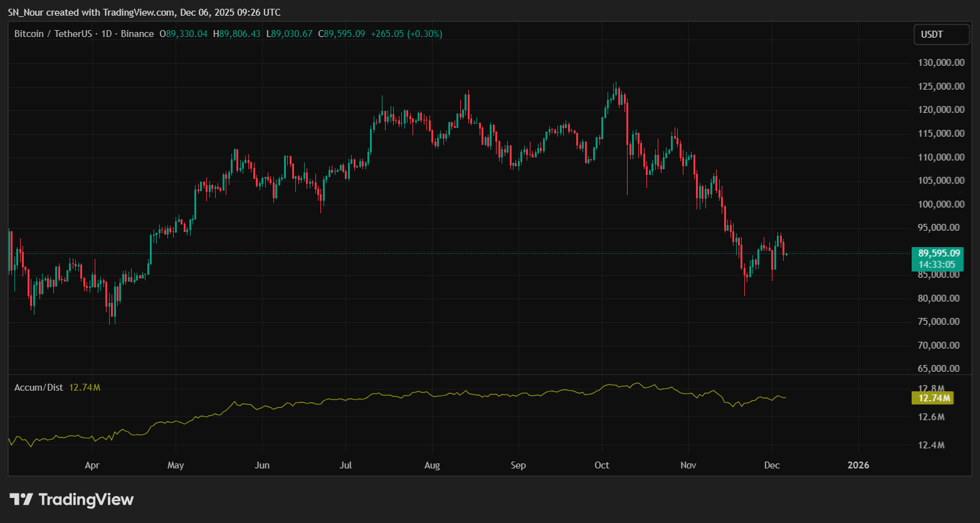Viewport: 980px width, 523px height.
Task: Select the green 89,595.09 current price label
Action: [939, 253]
